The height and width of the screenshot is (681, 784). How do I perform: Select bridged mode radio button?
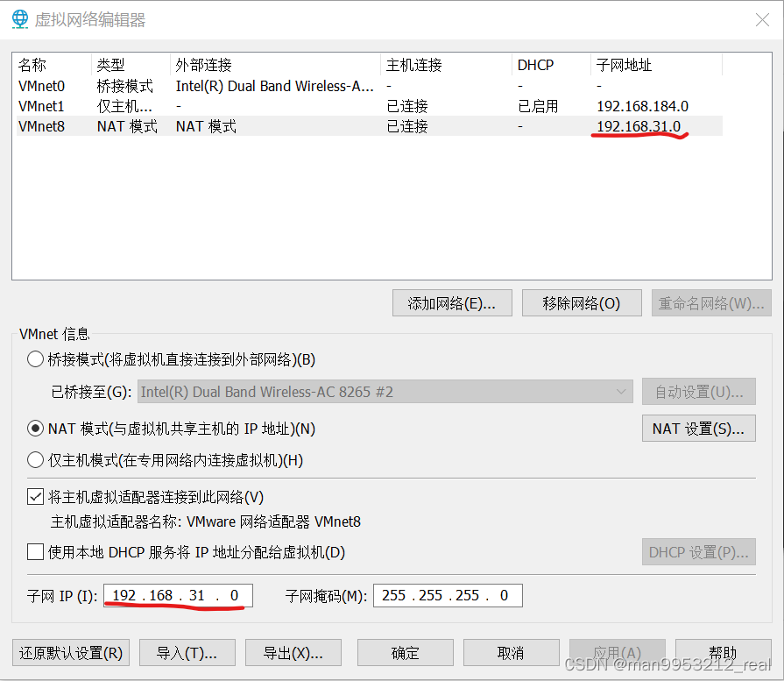36,359
